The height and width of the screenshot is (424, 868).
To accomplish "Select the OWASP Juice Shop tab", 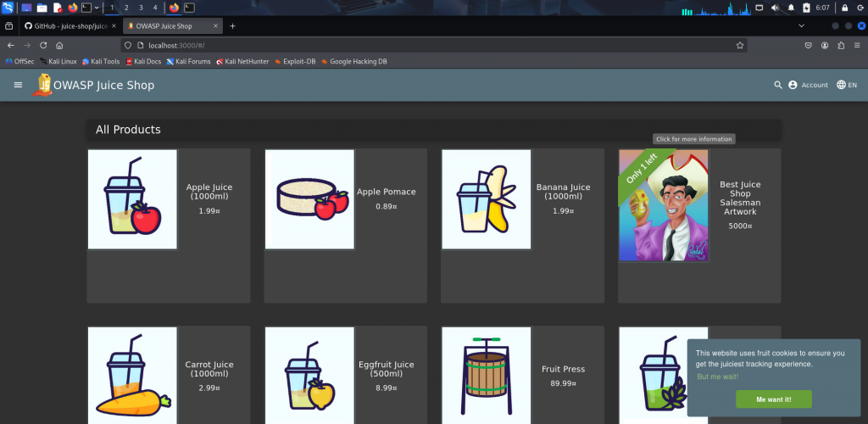I will [167, 26].
